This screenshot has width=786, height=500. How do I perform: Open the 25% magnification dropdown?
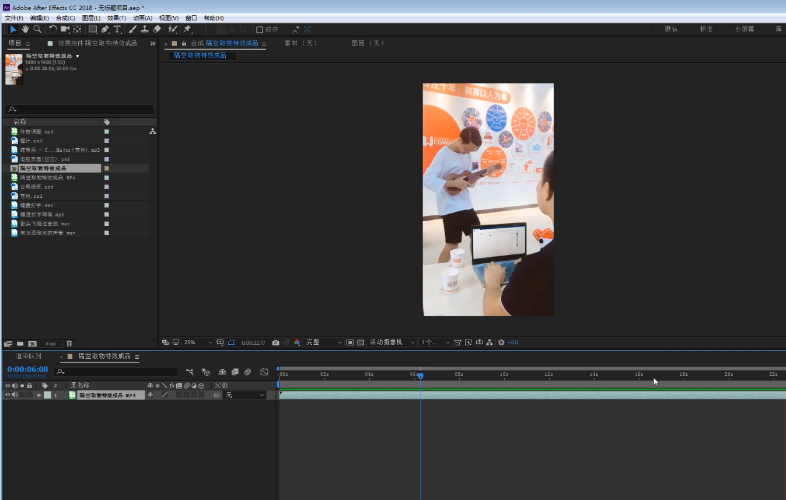click(x=198, y=343)
